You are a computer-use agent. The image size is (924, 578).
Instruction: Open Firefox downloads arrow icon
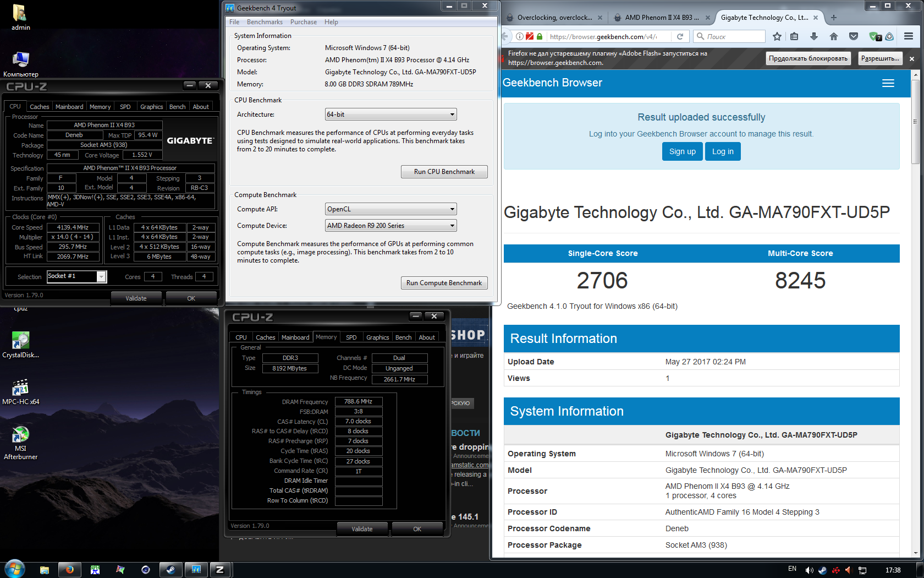click(814, 36)
